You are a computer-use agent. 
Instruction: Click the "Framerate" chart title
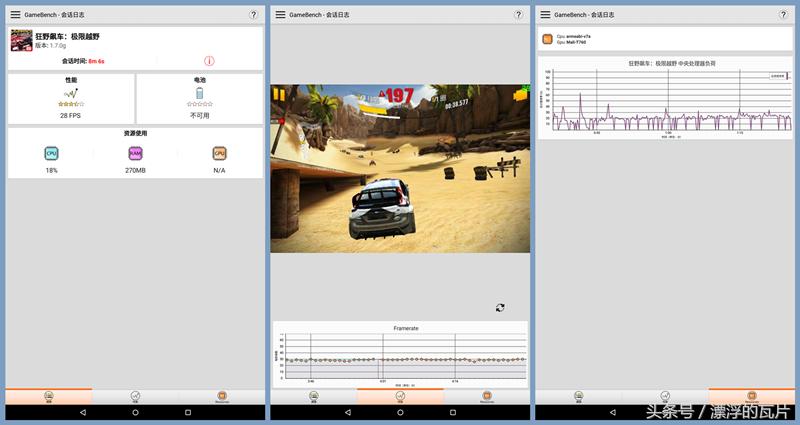pyautogui.click(x=406, y=328)
